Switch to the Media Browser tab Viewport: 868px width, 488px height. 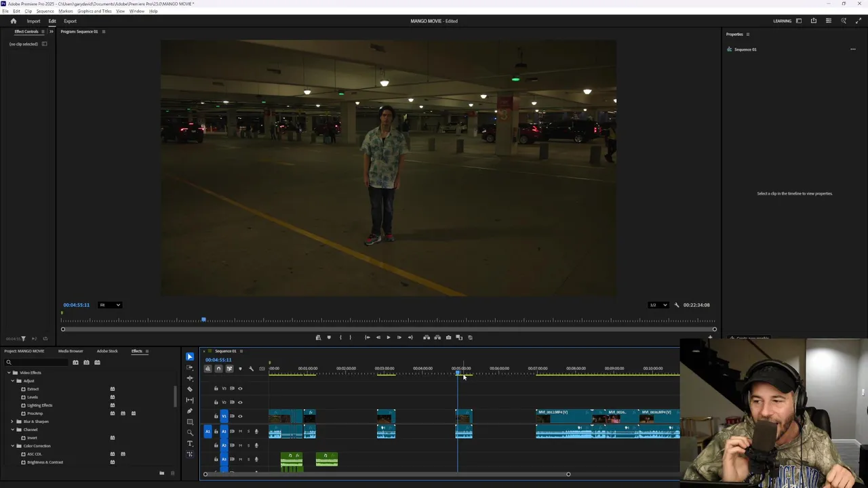click(71, 351)
